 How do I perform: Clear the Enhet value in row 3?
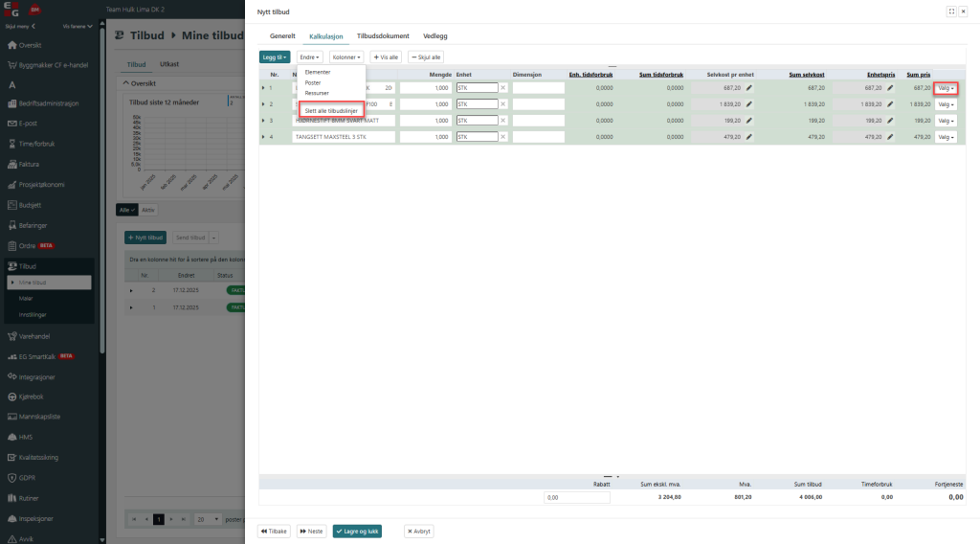tap(503, 121)
